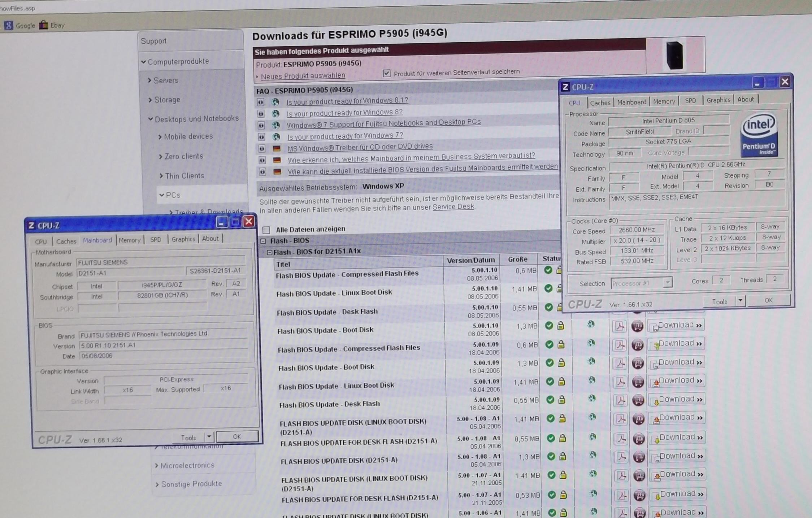Collapse 'Flash - BIOS for D2151-A1x' group

pyautogui.click(x=269, y=252)
